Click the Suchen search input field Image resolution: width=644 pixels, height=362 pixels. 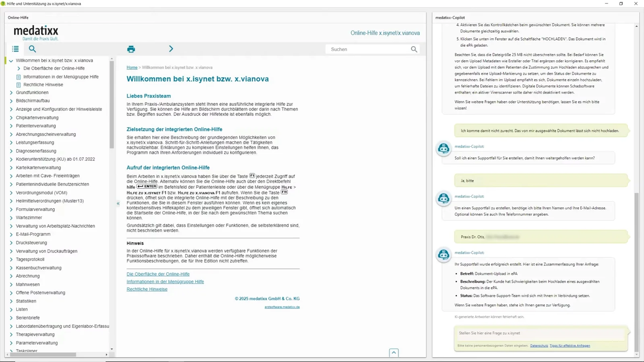click(x=368, y=49)
